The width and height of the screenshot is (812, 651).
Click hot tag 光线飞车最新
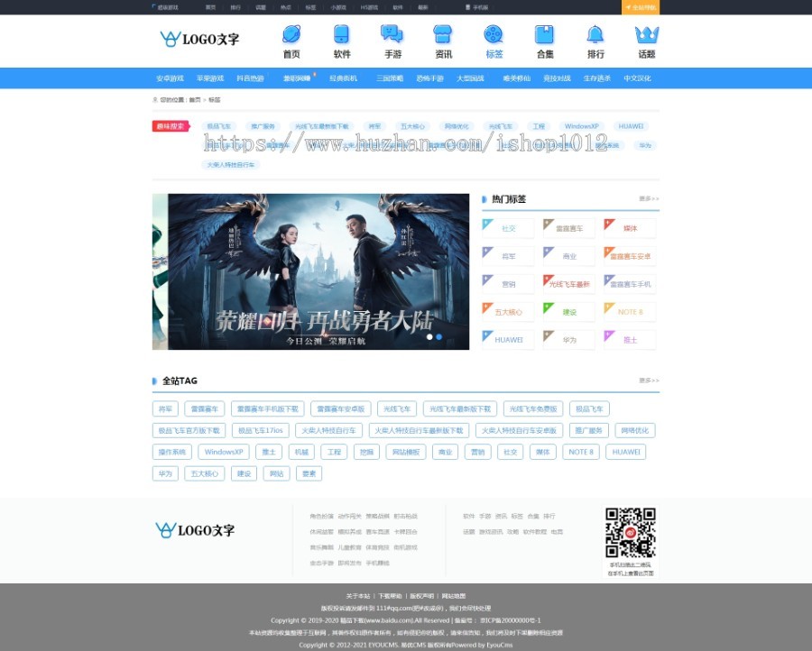[x=569, y=284]
